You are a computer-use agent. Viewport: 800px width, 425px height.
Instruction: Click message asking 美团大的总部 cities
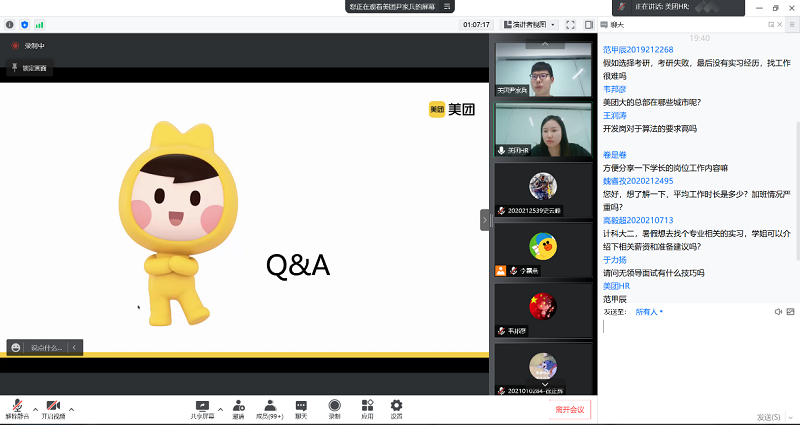click(x=652, y=102)
